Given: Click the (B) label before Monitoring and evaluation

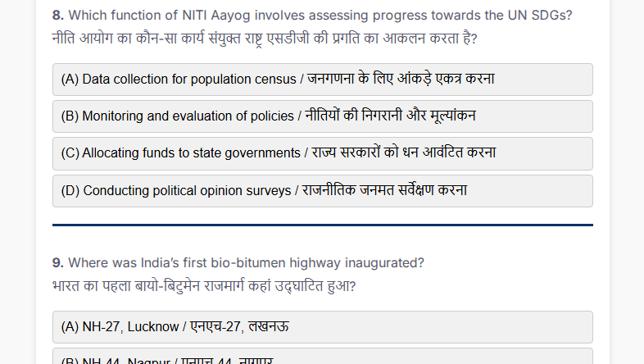Looking at the screenshot, I should point(70,116).
